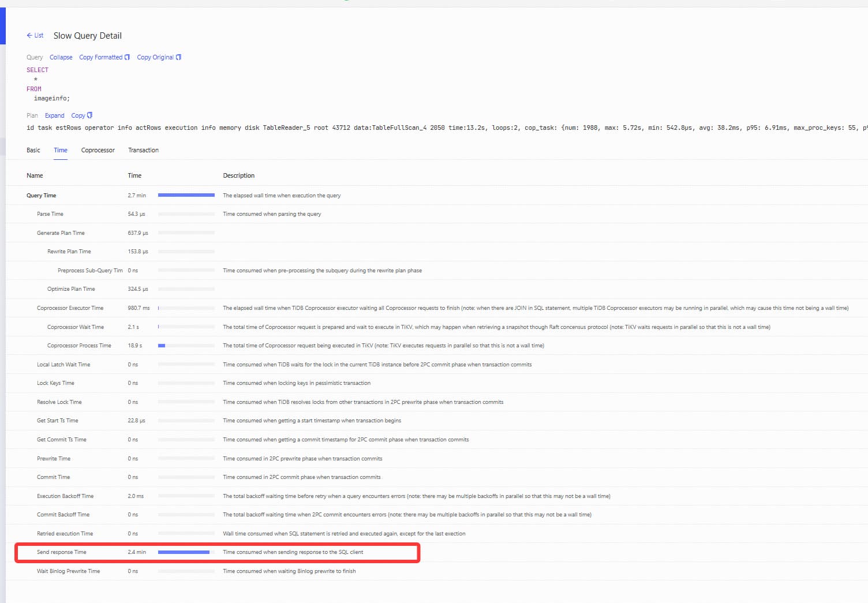Click the back arrow icon next to List
868x603 pixels.
pyautogui.click(x=29, y=35)
